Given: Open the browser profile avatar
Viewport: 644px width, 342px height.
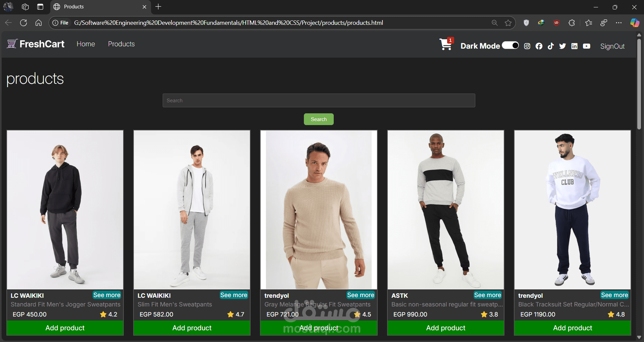Looking at the screenshot, I should coord(8,6).
